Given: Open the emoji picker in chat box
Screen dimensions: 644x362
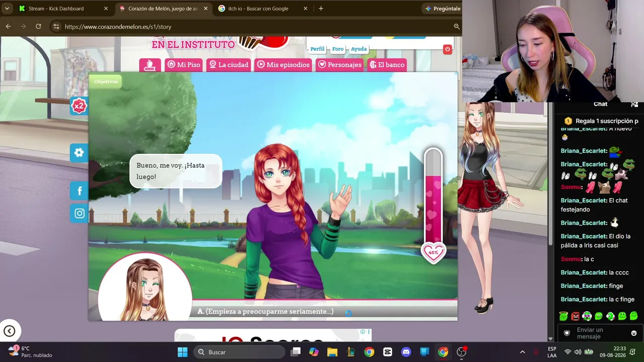Looking at the screenshot, I should [x=633, y=333].
